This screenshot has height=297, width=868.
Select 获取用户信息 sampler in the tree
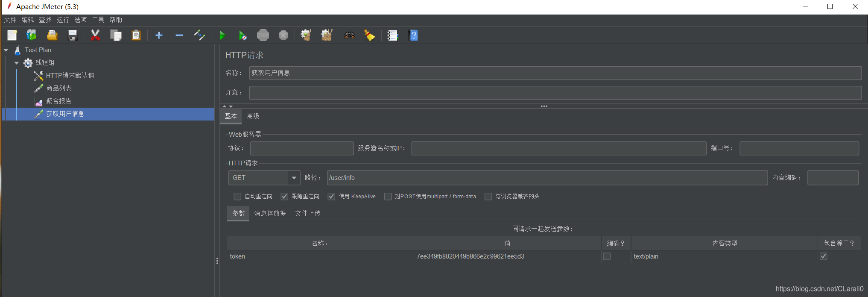tap(65, 114)
